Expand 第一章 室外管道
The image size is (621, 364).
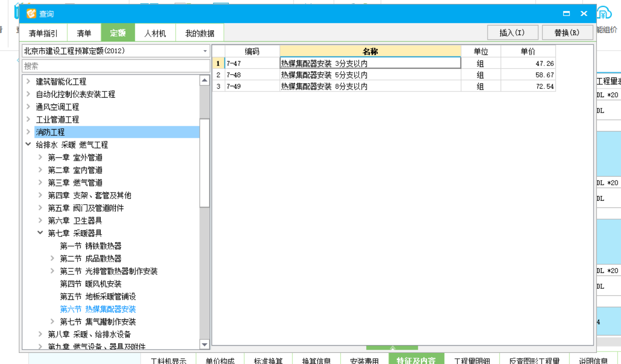point(40,157)
